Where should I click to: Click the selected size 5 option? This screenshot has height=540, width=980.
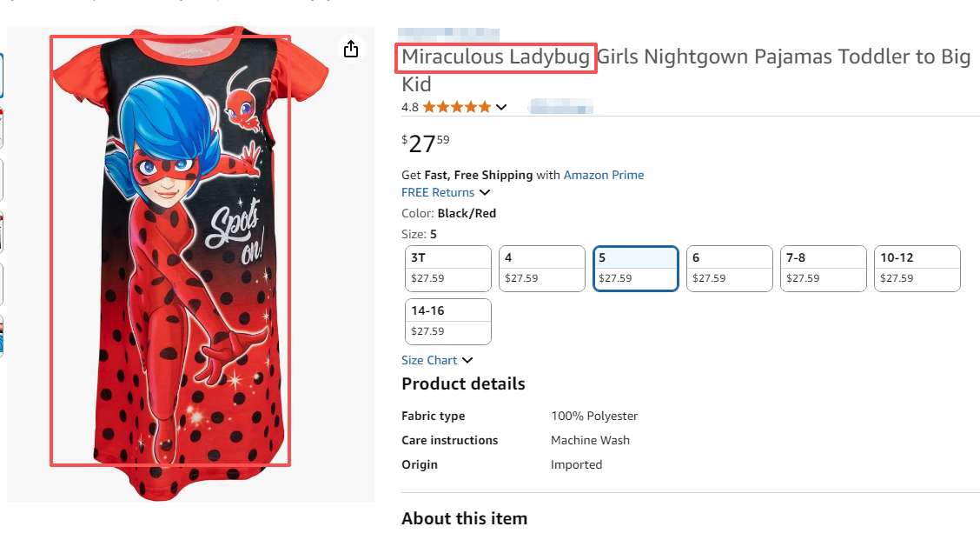tap(636, 268)
